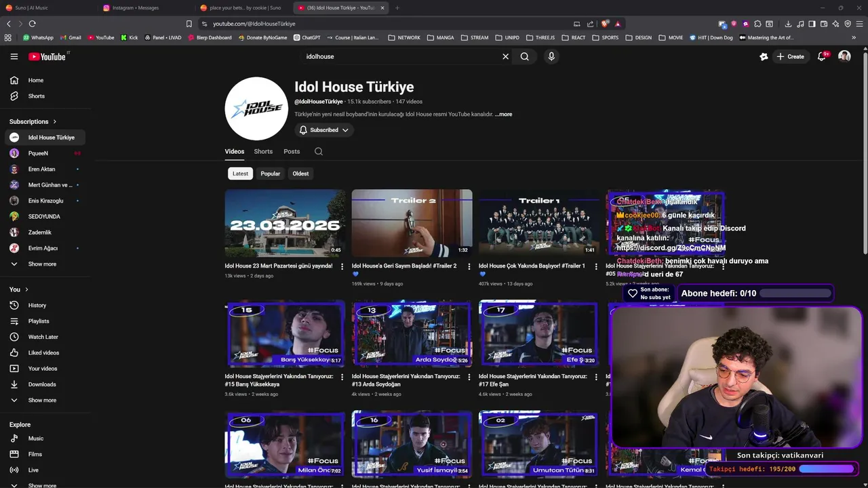The height and width of the screenshot is (488, 868).
Task: Expand subscriptions list with Show more
Action: 42,264
